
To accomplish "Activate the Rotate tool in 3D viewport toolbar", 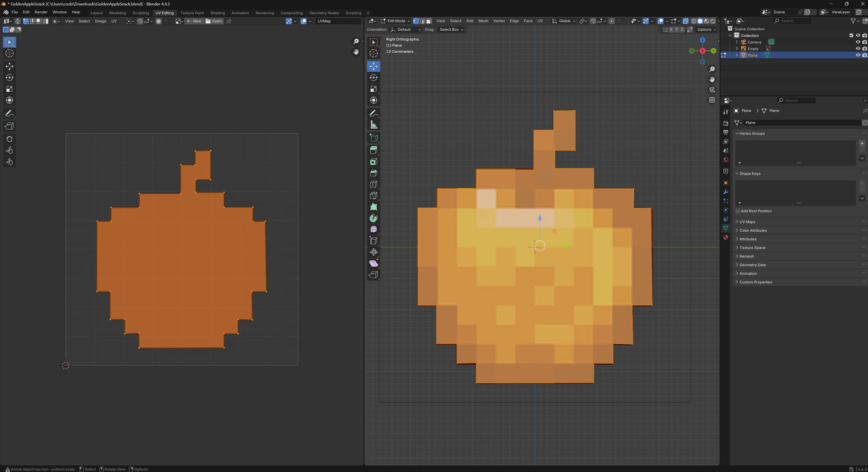I will pyautogui.click(x=373, y=78).
